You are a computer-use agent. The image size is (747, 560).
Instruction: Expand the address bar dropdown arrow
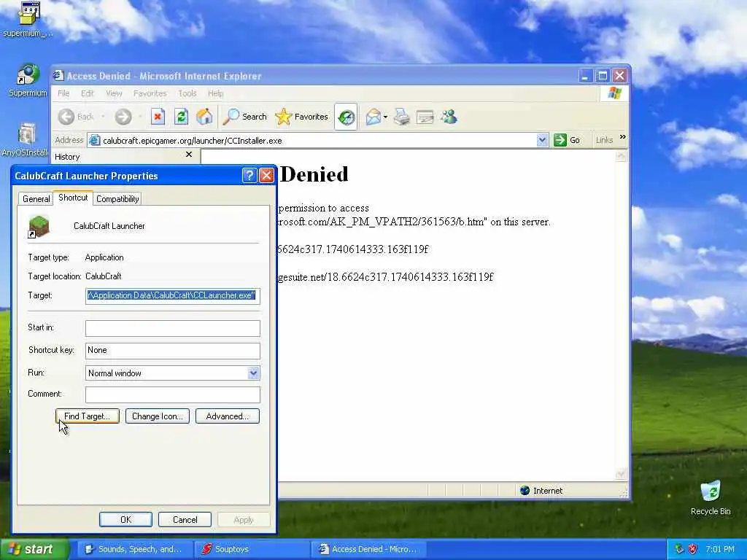tap(542, 140)
